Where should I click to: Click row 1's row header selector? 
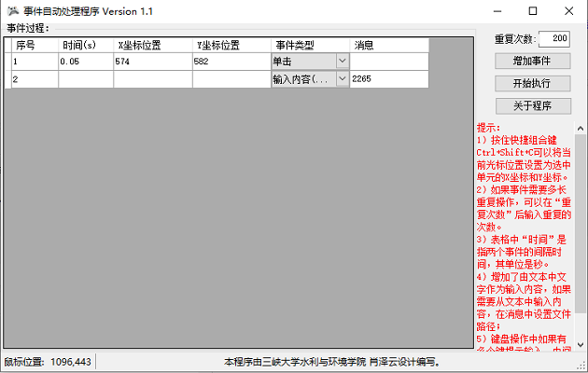click(7, 62)
